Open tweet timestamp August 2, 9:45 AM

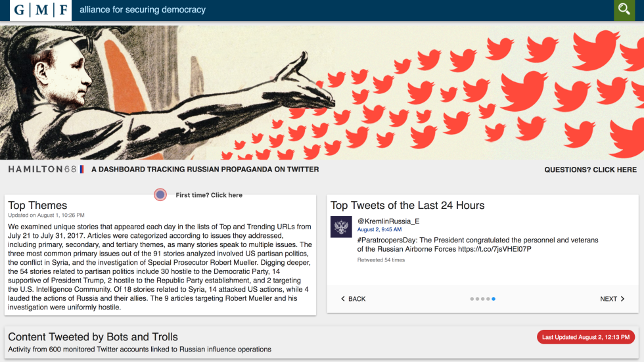tap(379, 229)
